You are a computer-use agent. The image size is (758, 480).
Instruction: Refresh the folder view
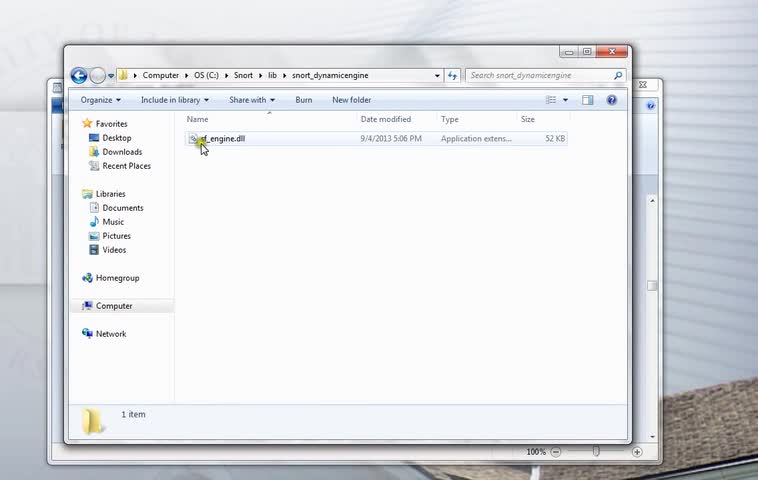tap(452, 75)
